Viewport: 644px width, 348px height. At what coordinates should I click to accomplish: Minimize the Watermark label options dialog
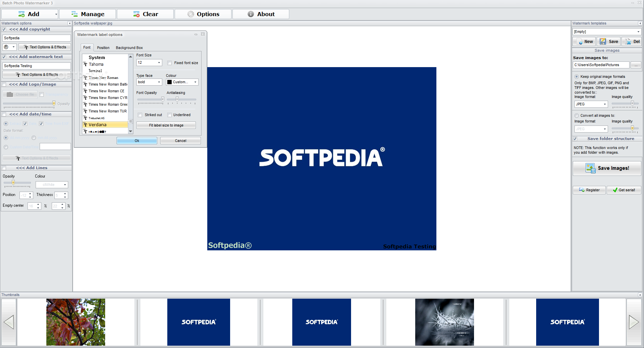click(196, 35)
